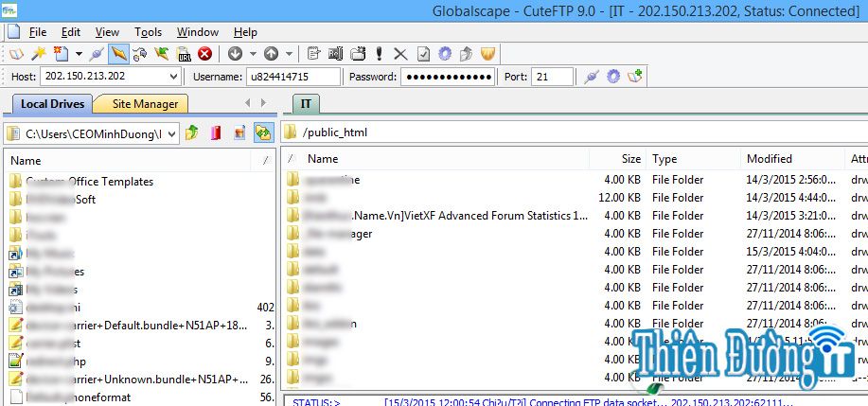Image resolution: width=868 pixels, height=406 pixels.
Task: Sort remote files by Modified column header
Action: (x=769, y=159)
